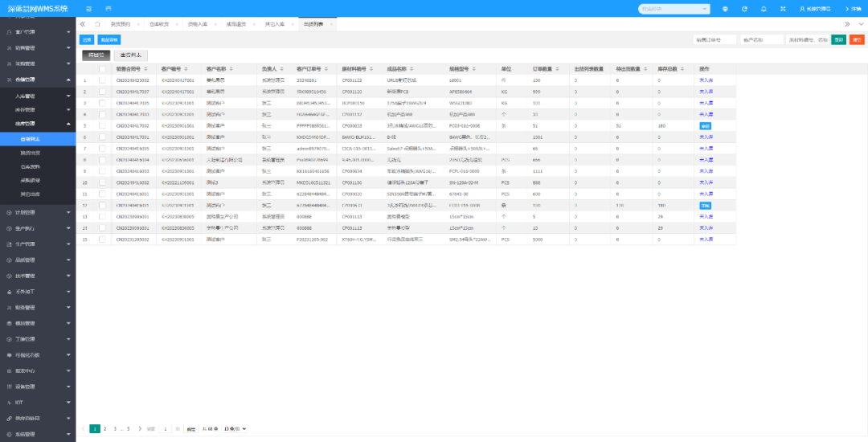The image size is (868, 442).
Task: Click the 品质管理 icon in the sidebar
Action: click(x=10, y=260)
